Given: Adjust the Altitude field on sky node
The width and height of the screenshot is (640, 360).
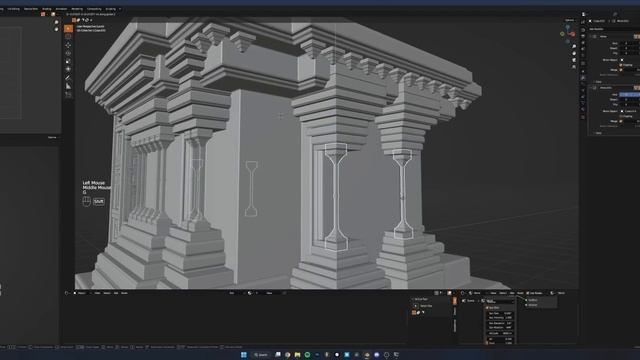Looking at the screenshot, I should click(500, 333).
